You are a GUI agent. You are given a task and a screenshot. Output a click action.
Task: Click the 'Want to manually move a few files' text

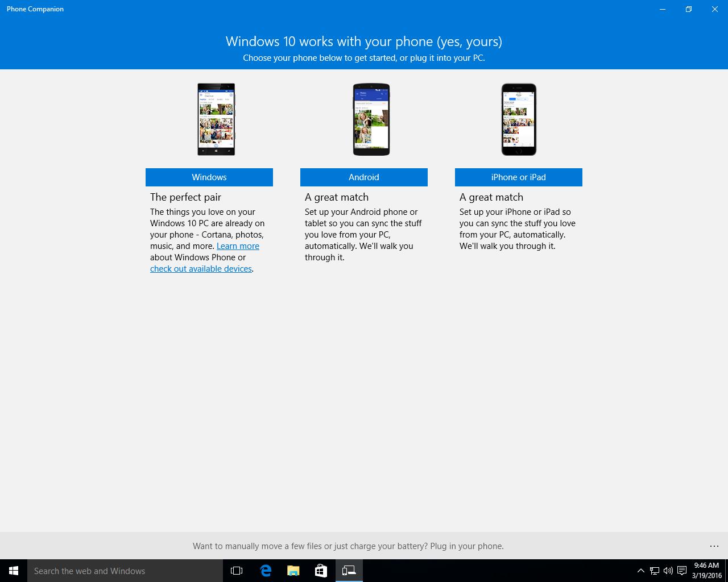[348, 546]
